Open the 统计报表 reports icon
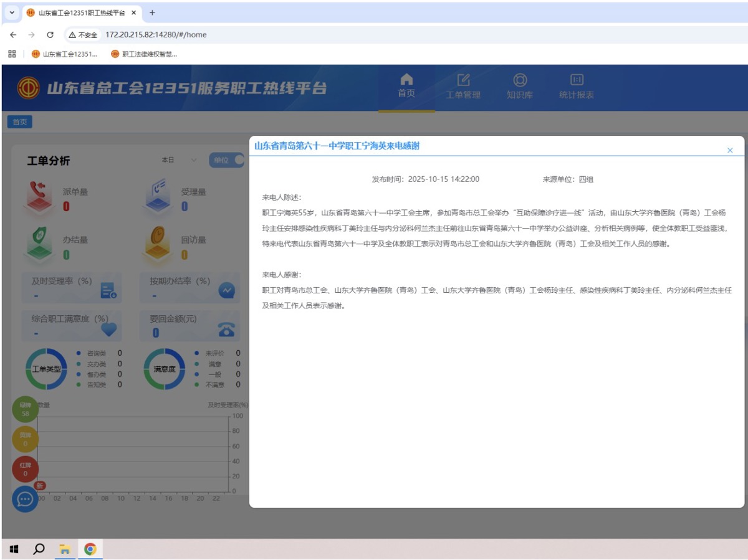 coord(575,81)
